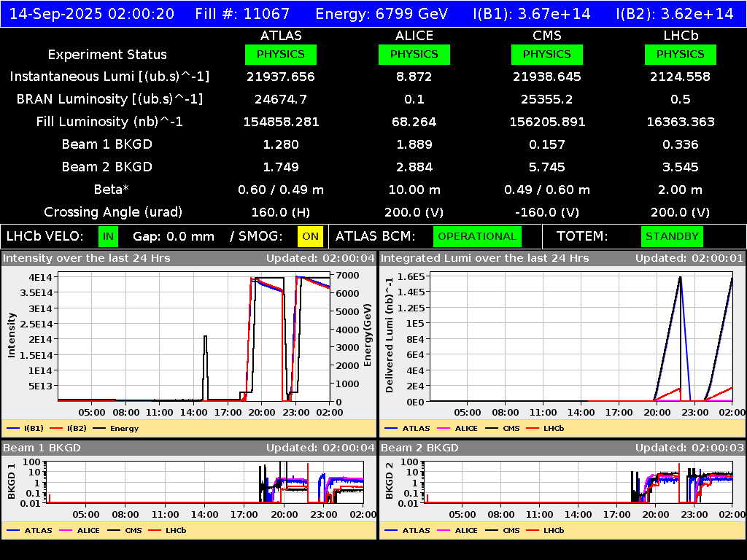This screenshot has height=560, width=747.
Task: Click LHCb legend in Integrated Lumi chart
Action: pyautogui.click(x=546, y=428)
